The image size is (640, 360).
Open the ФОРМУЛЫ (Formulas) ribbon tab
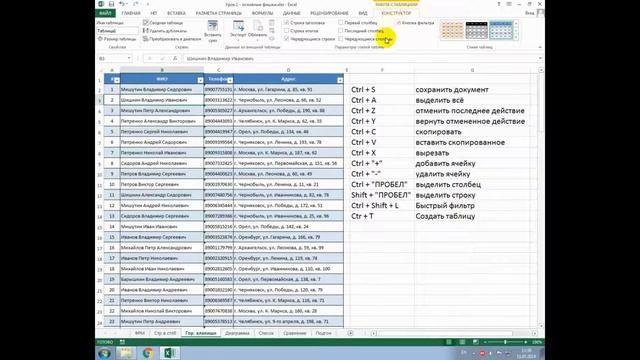[x=262, y=13]
